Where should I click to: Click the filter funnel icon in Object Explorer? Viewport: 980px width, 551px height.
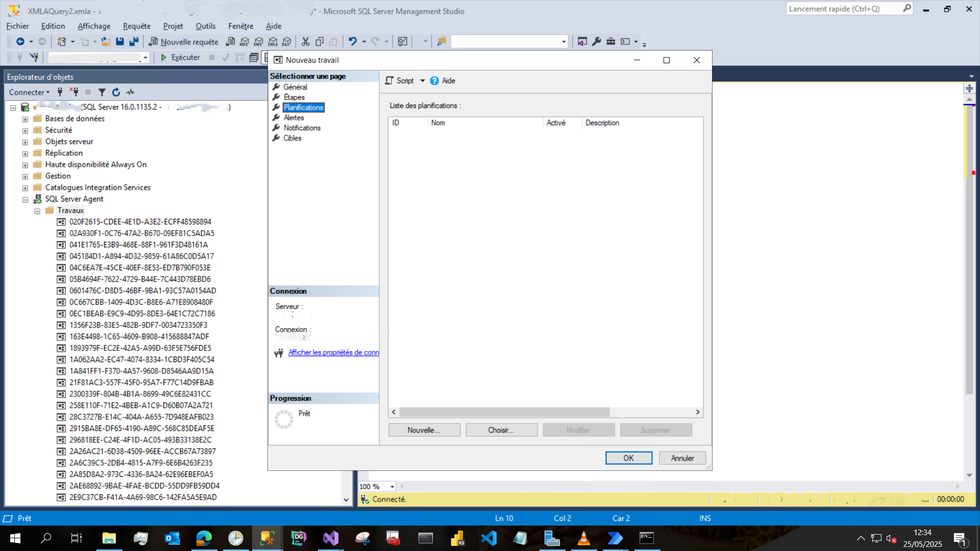[x=102, y=92]
